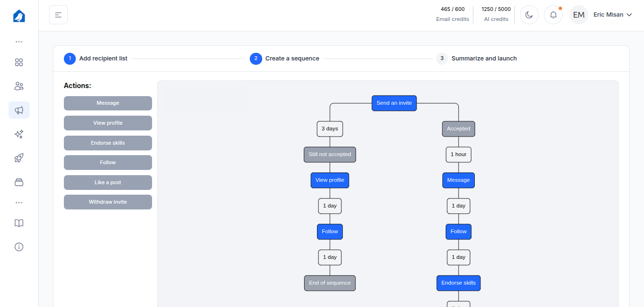
Task: Click the rocket icon in sidebar
Action: point(19,158)
